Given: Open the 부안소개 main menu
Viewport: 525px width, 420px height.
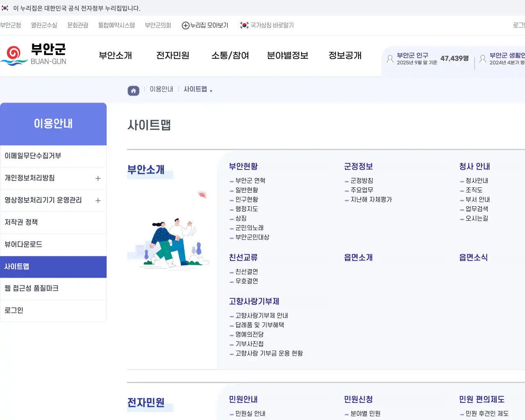Looking at the screenshot, I should (115, 55).
